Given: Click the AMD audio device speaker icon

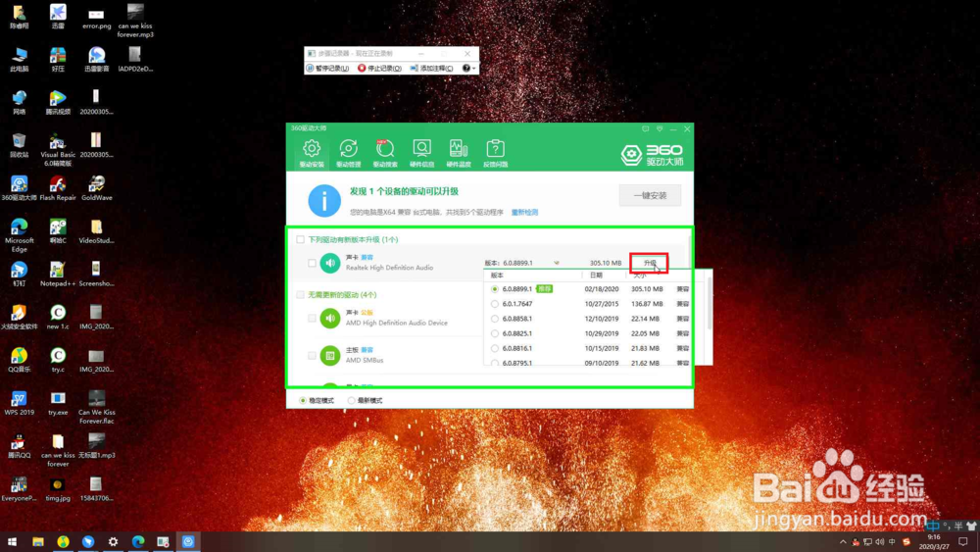Looking at the screenshot, I should [x=330, y=319].
